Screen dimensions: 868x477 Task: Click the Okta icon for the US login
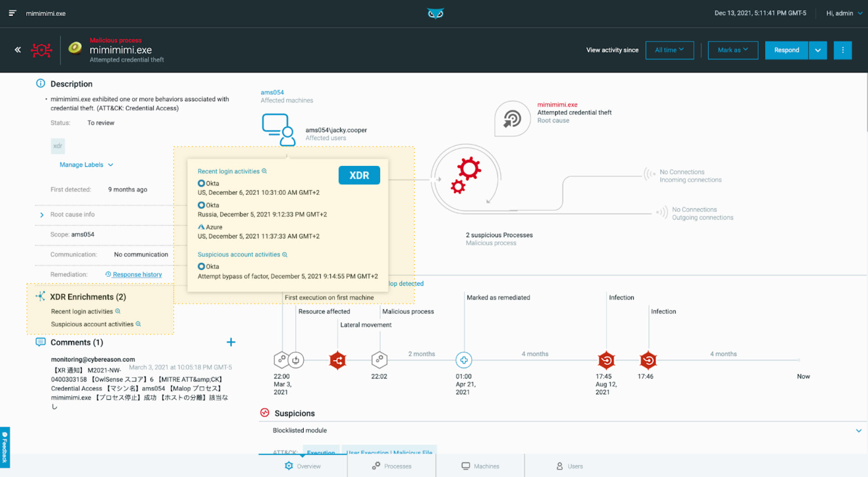tap(201, 184)
